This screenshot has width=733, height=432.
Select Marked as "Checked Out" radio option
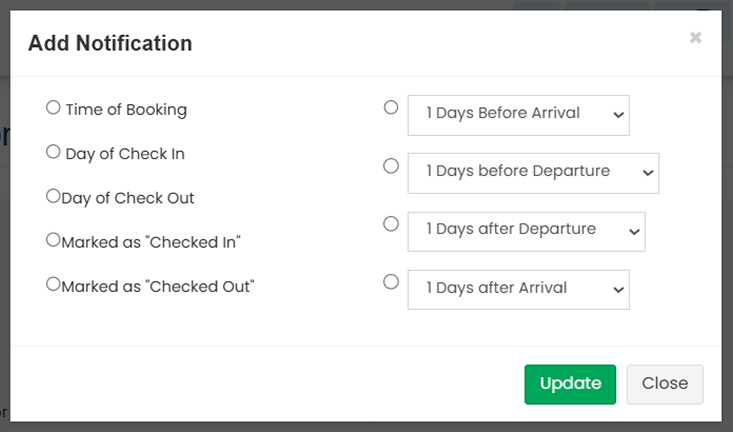(53, 284)
